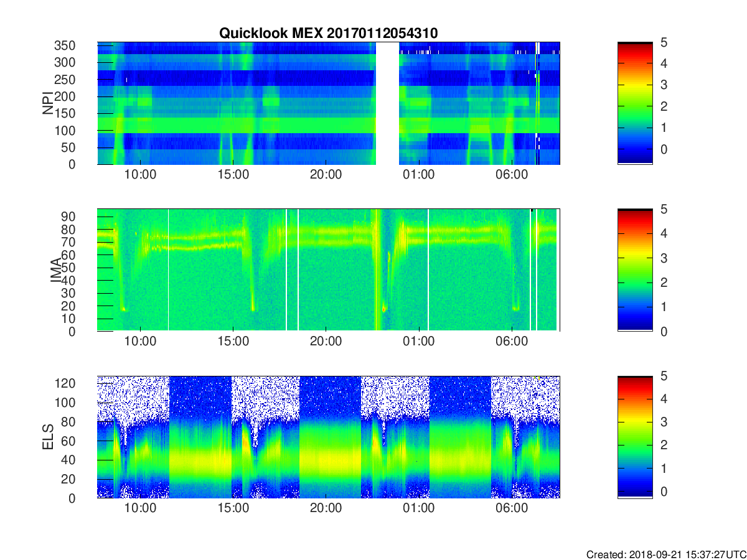Click the "3" label on NPI colorbar
747x560 pixels.
[x=663, y=85]
